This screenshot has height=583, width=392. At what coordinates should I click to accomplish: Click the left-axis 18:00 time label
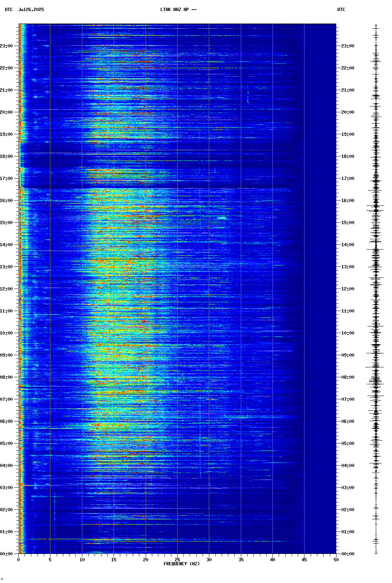pyautogui.click(x=6, y=156)
